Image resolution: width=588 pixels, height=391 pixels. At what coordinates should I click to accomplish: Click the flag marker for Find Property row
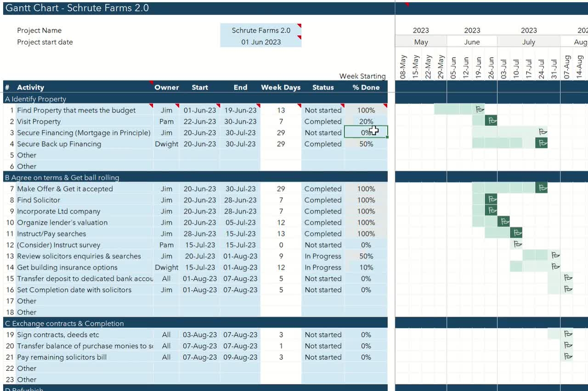(480, 109)
